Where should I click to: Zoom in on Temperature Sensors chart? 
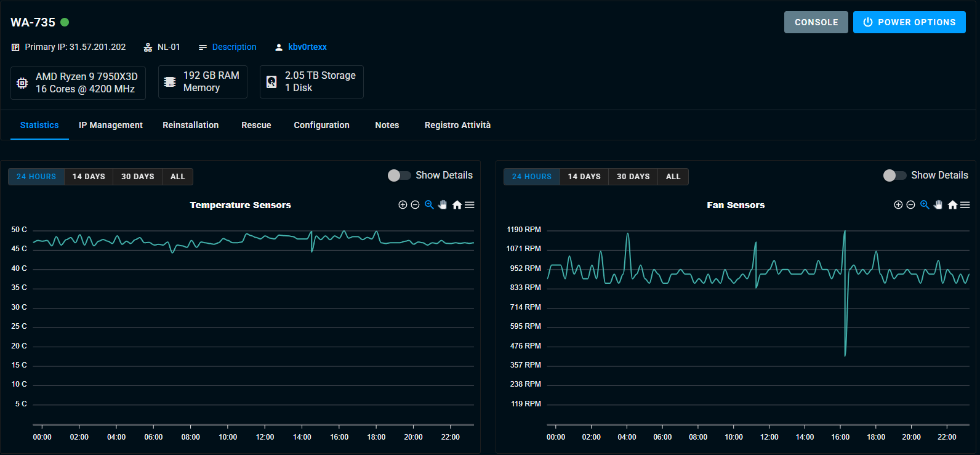coord(403,205)
